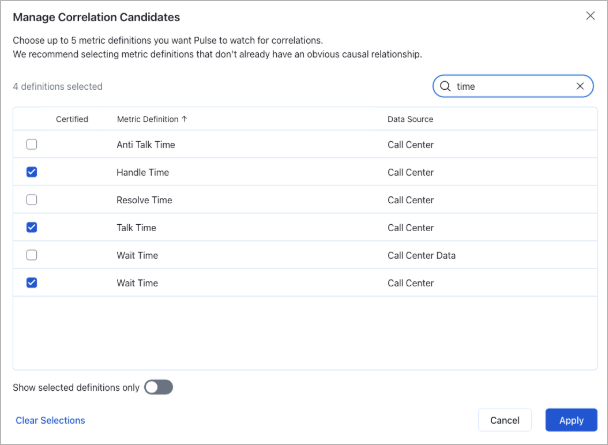Viewport: 608px width, 445px height.
Task: Click into the search field containing 'time'
Action: point(510,87)
